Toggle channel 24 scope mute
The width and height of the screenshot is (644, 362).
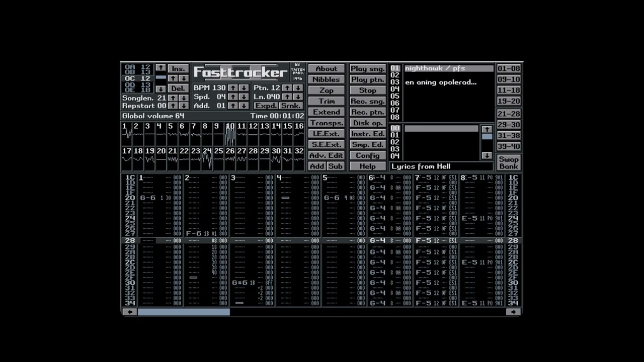coord(207,158)
